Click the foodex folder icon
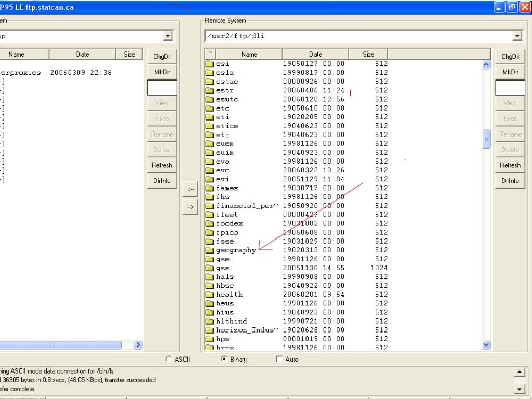Viewport: 532px width, 399px height. tap(209, 223)
